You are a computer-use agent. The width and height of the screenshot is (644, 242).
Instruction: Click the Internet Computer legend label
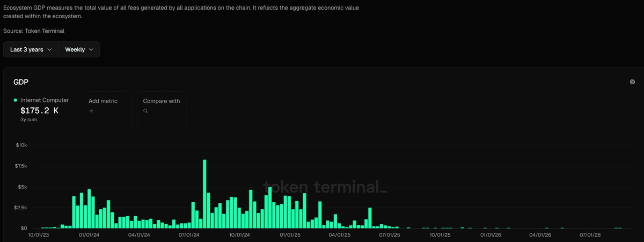tap(45, 100)
